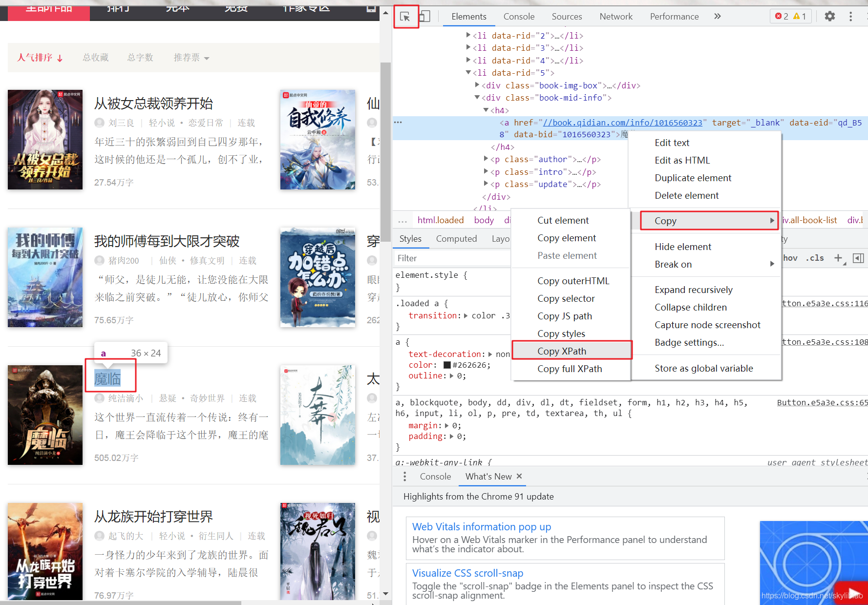Open the book.qidian.com href link
Image resolution: width=868 pixels, height=605 pixels.
point(623,123)
